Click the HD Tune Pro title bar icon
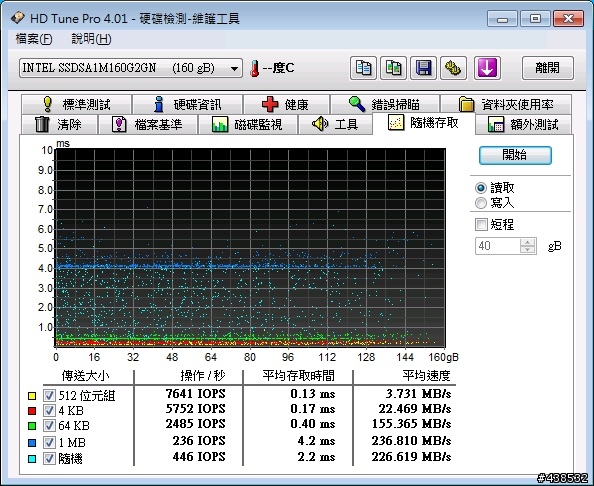This screenshot has height=486, width=594. (x=17, y=18)
